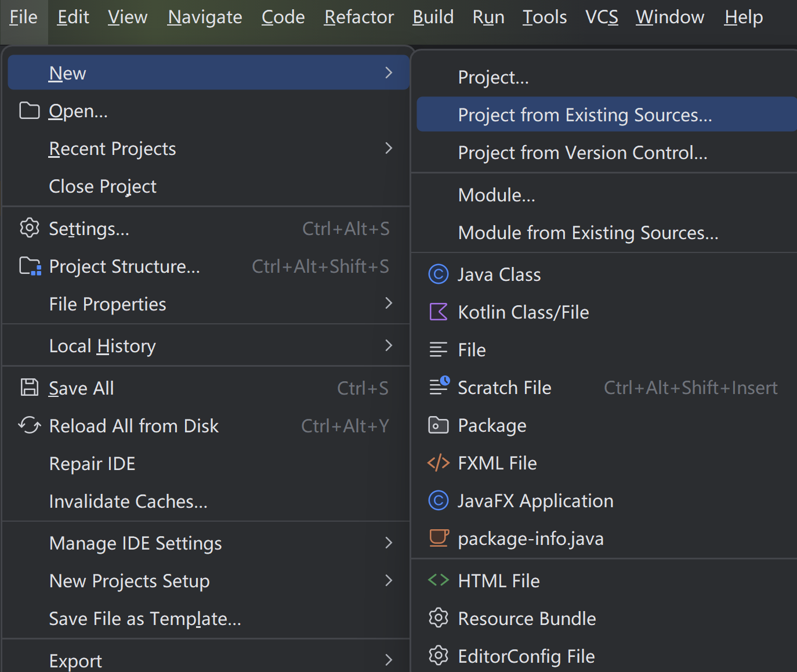Image resolution: width=797 pixels, height=672 pixels.
Task: Create a new FXML File
Action: pos(606,463)
